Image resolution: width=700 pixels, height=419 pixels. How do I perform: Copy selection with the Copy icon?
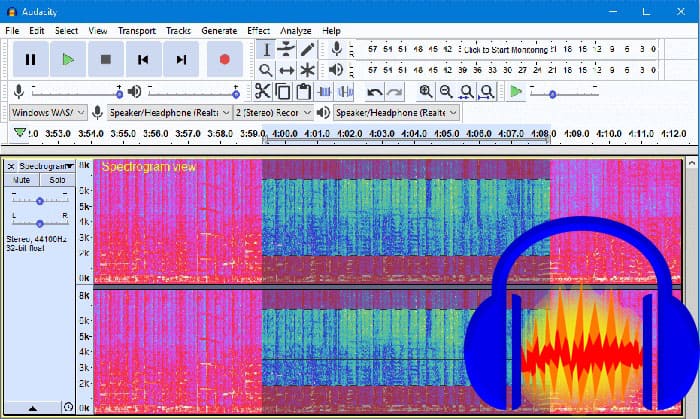(x=283, y=91)
